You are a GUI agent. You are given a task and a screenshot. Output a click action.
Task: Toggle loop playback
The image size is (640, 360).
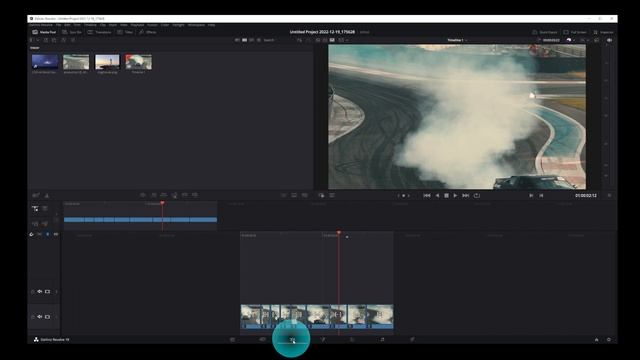point(476,196)
